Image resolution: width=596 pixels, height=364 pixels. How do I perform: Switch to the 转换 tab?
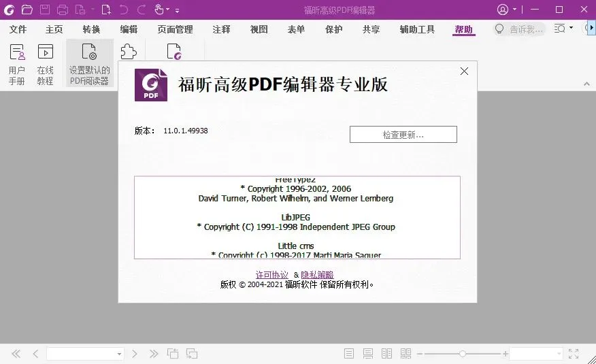91,29
